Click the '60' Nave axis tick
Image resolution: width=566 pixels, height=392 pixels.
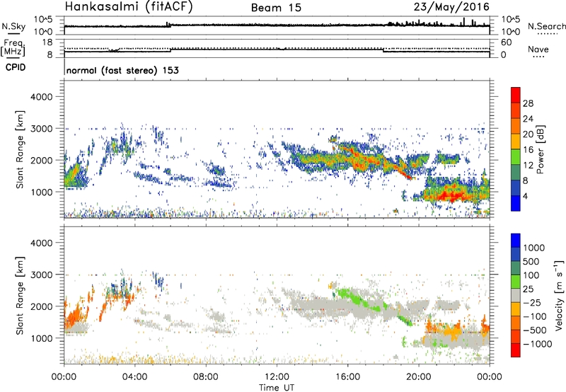coord(506,42)
